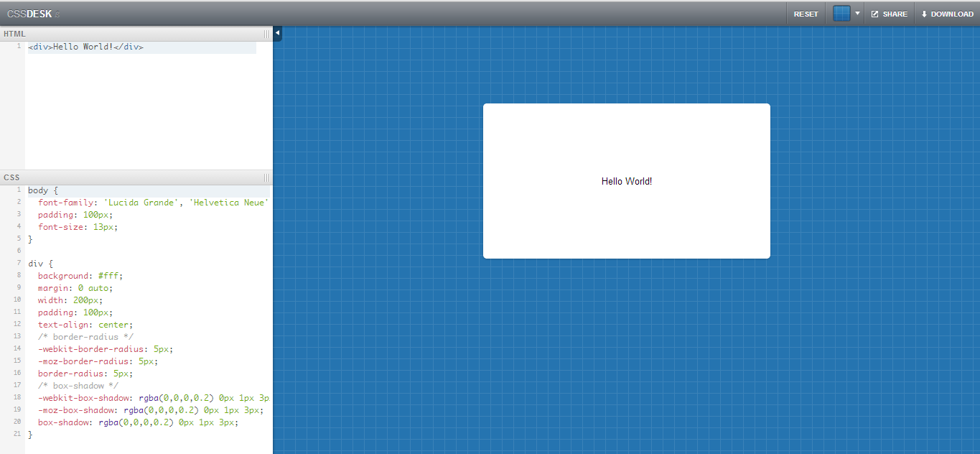Click the DOWNLOAD button label
Screen dimensions: 980x454
pyautogui.click(x=952, y=14)
